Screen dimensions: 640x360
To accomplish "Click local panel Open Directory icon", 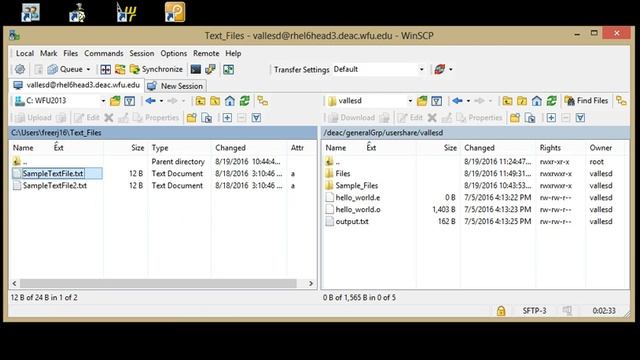I will click(x=116, y=101).
